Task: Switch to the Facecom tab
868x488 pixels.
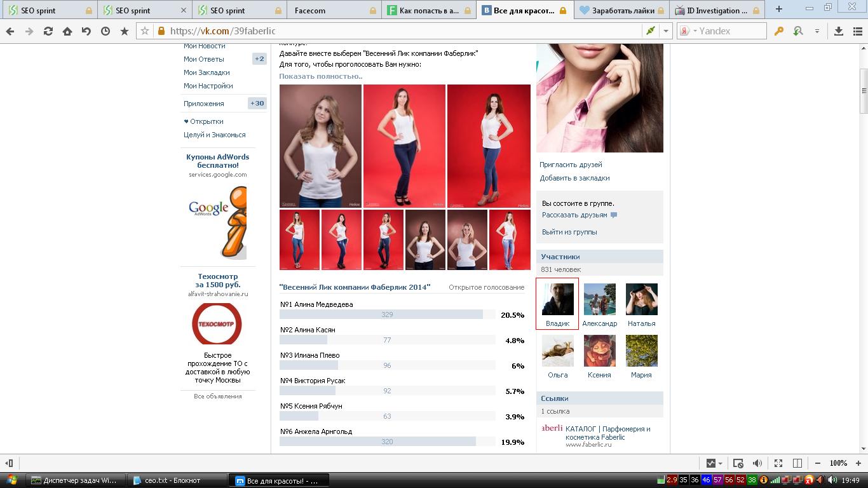Action: pyautogui.click(x=334, y=10)
